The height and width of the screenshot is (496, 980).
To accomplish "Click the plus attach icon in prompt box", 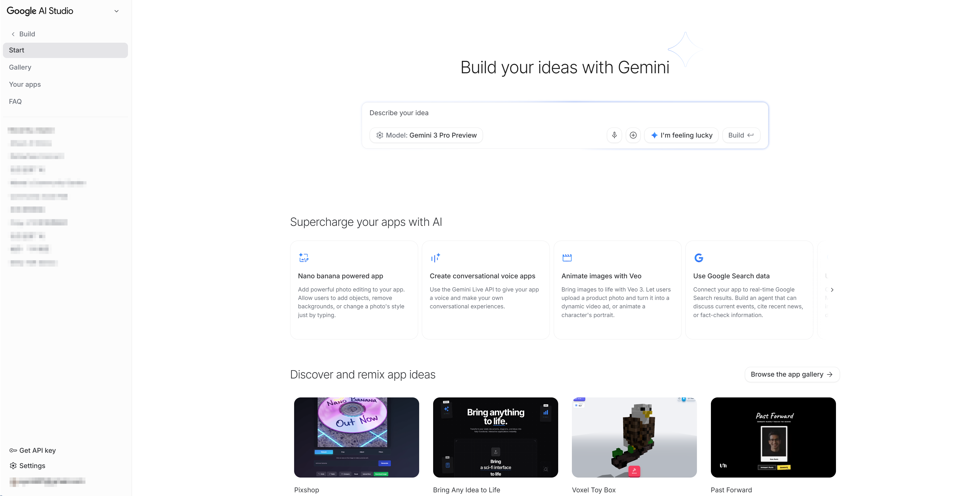I will [x=633, y=135].
